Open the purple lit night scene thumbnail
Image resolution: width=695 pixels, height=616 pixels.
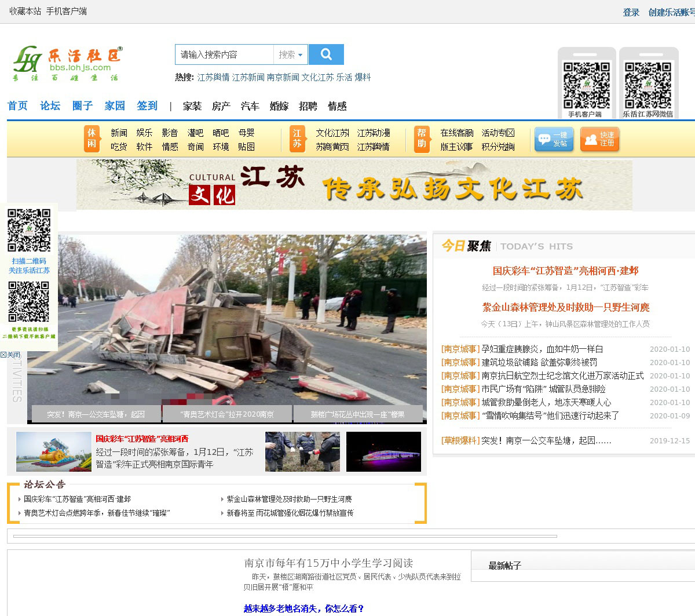tap(383, 451)
